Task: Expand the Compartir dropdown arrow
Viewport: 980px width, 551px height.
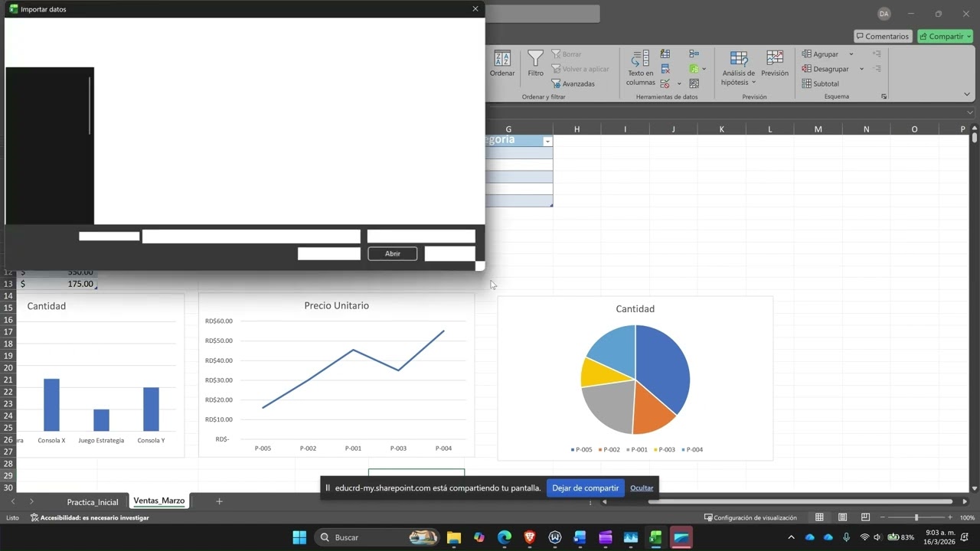Action: point(968,36)
